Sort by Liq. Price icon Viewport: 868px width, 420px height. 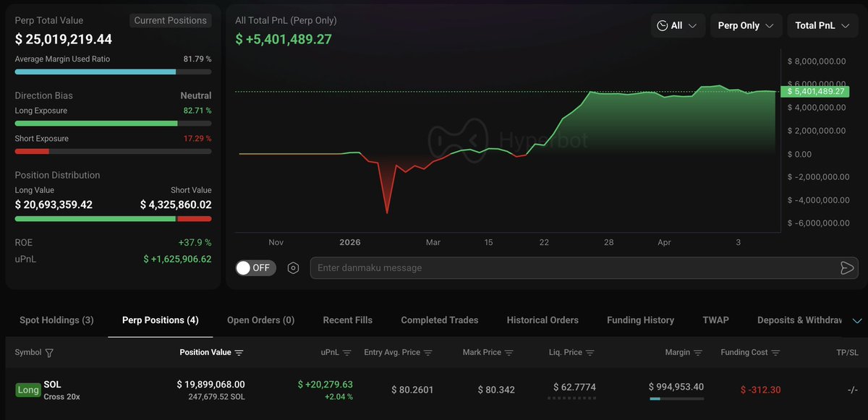pos(590,353)
